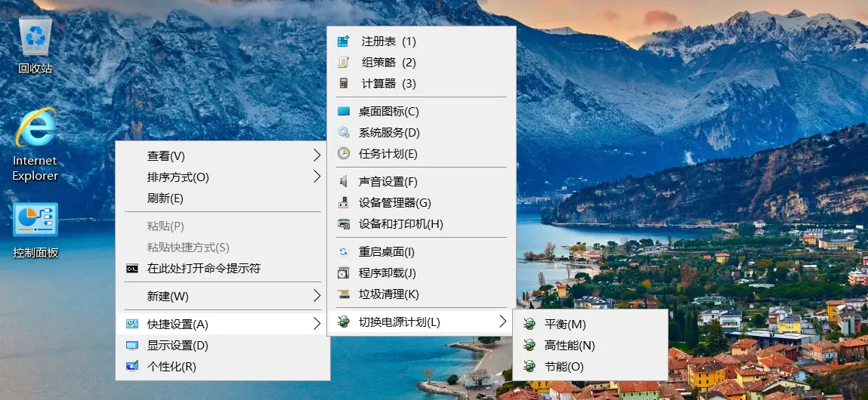Expand the 切换电源计划(L) submenu arrow
The image size is (868, 400).
click(x=502, y=322)
